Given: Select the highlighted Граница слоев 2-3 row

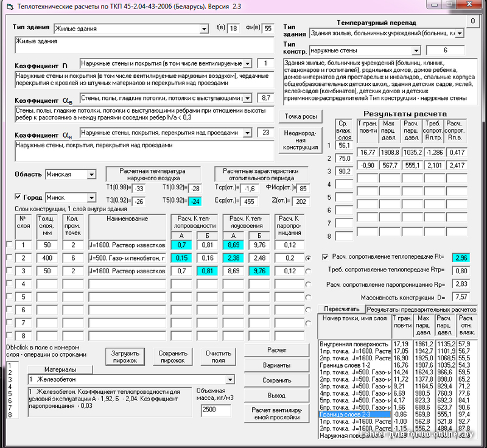Looking at the screenshot, I should pyautogui.click(x=353, y=415).
